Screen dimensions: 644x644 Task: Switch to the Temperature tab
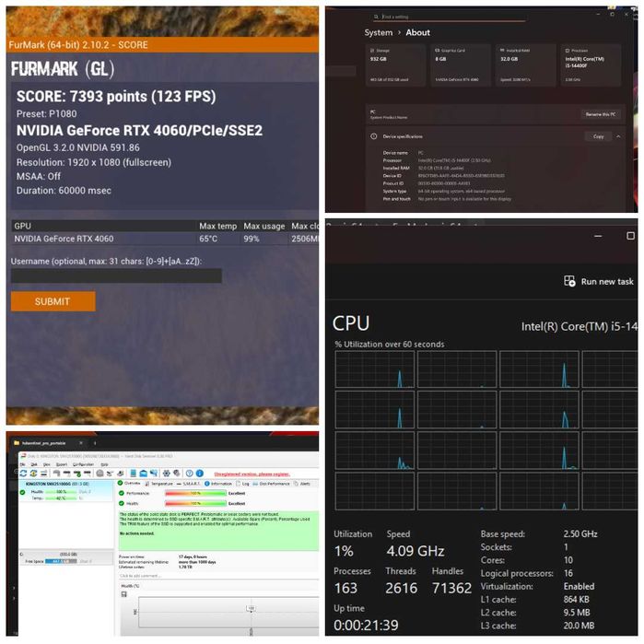click(159, 484)
